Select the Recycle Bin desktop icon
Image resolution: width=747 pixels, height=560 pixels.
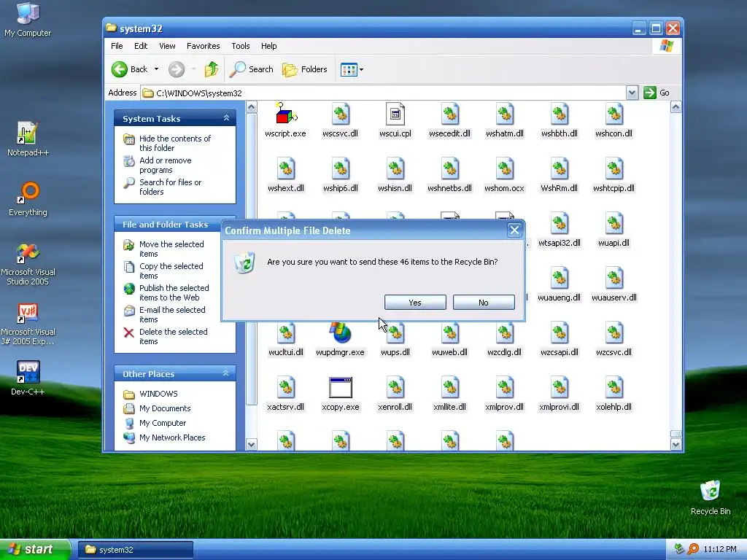[x=710, y=497]
